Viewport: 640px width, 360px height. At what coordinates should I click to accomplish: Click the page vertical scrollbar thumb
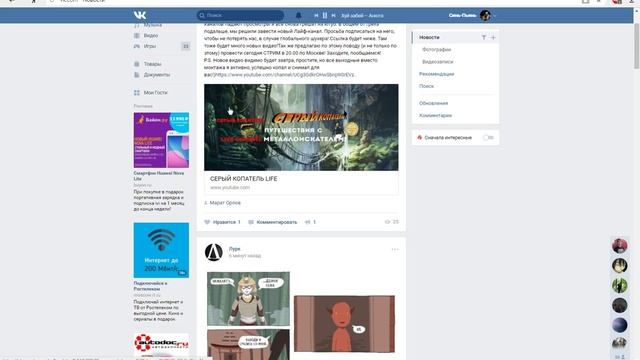636,46
